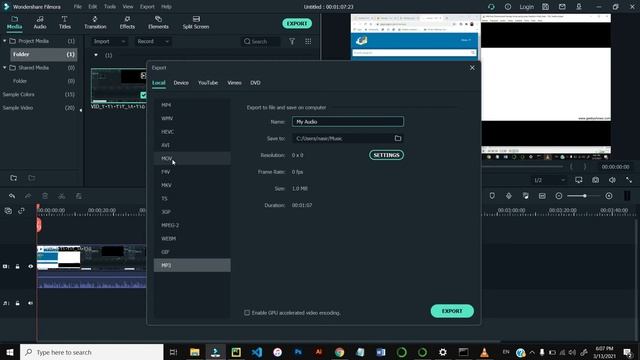Switch to the YouTube export tab
Screen dimensions: 640x360
pyautogui.click(x=208, y=82)
